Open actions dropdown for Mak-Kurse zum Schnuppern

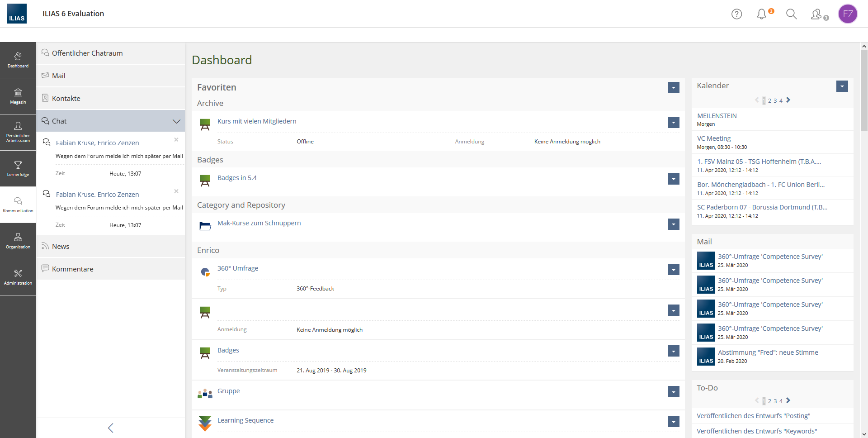click(x=673, y=224)
